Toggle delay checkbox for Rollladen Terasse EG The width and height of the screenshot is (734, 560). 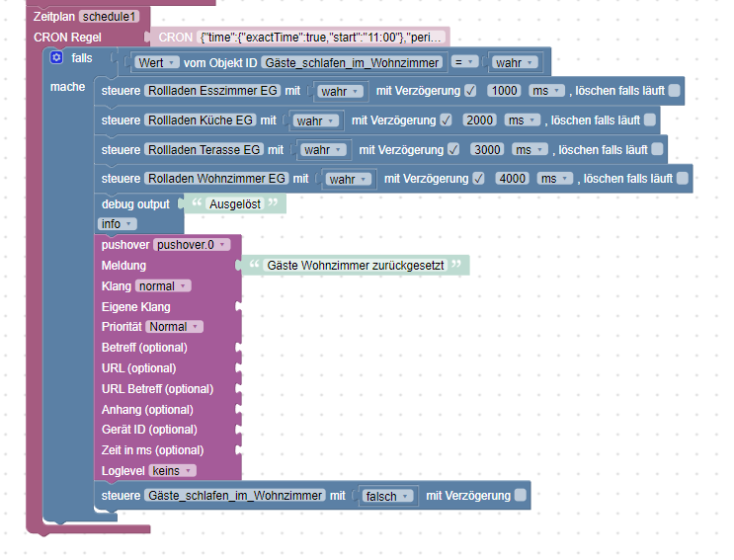point(453,150)
